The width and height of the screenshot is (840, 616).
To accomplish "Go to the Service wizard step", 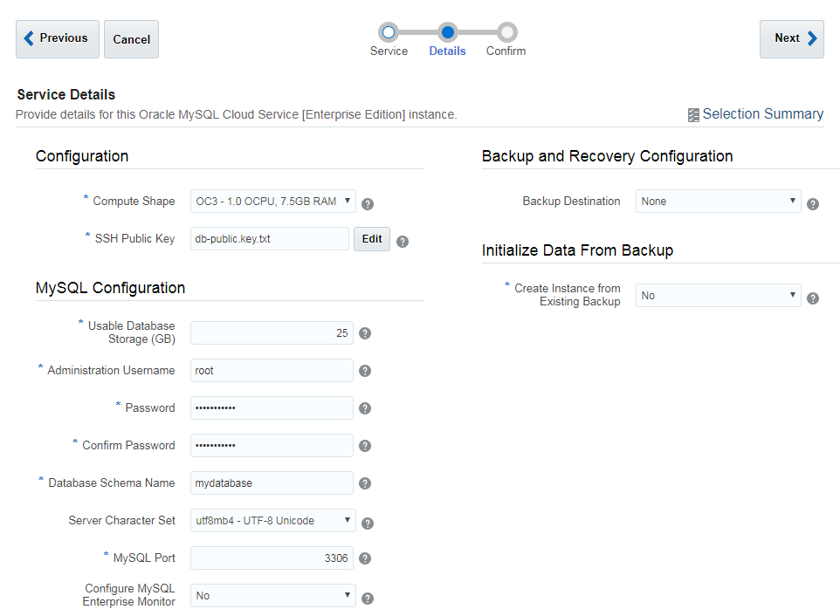I will tap(389, 33).
